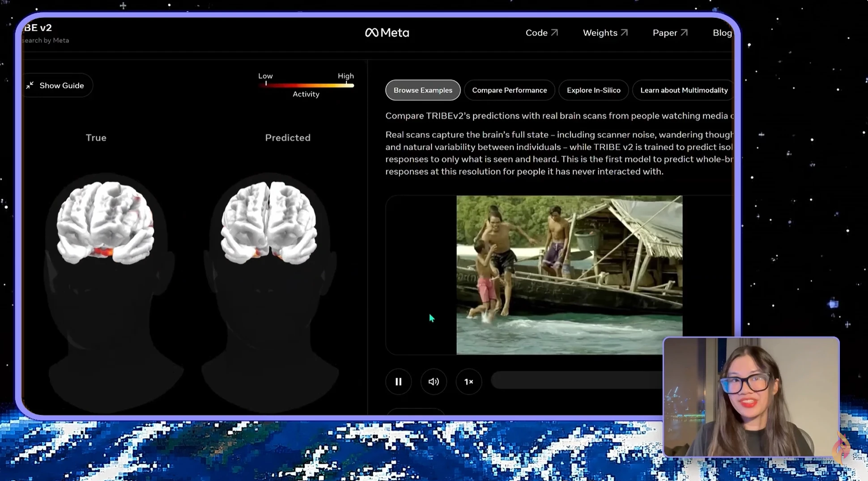Click the webcam overlay of presenter
The image size is (868, 481).
click(751, 397)
